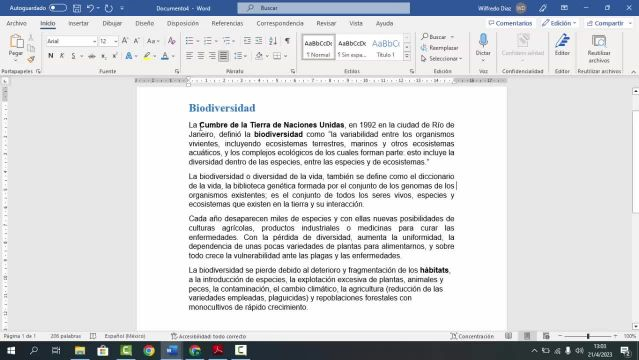Select the Normal style
Image resolution: width=639 pixels, height=360 pixels.
[318, 47]
